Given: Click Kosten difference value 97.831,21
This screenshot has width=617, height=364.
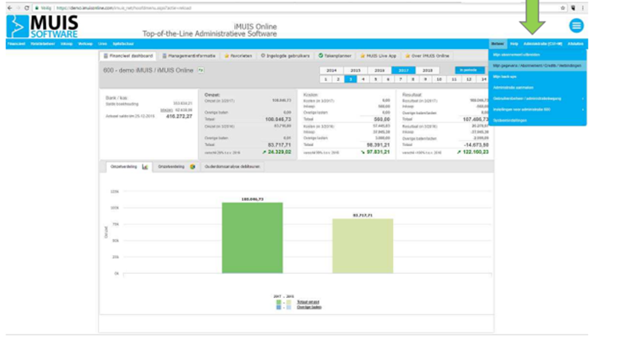Looking at the screenshot, I should (378, 152).
